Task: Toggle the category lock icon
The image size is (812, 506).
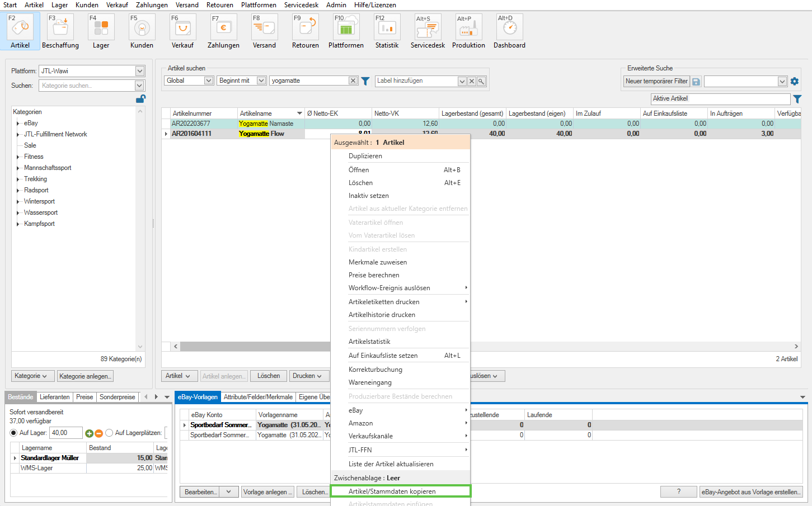Action: 140,99
